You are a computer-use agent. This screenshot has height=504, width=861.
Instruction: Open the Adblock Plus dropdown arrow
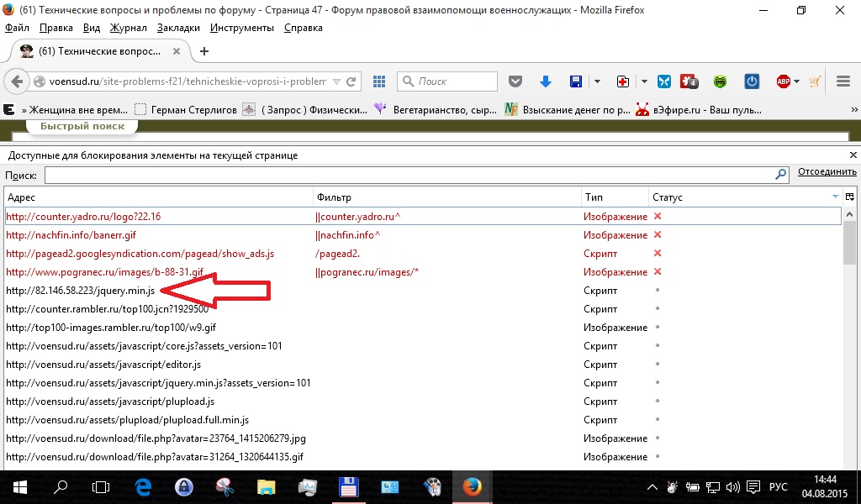(x=797, y=81)
